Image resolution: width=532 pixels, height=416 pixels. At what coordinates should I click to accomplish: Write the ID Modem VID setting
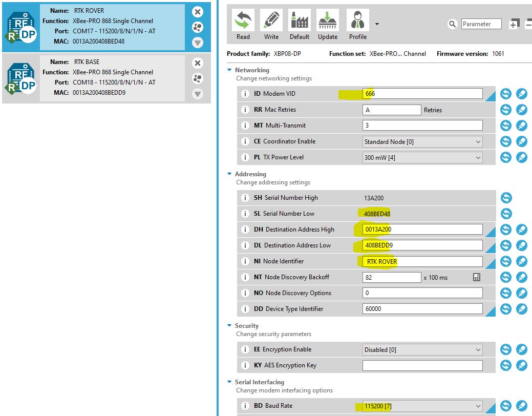[521, 94]
